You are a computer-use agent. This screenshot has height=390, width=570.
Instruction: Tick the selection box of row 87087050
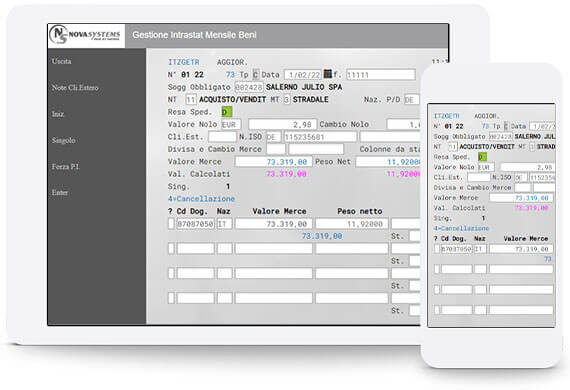tap(171, 224)
